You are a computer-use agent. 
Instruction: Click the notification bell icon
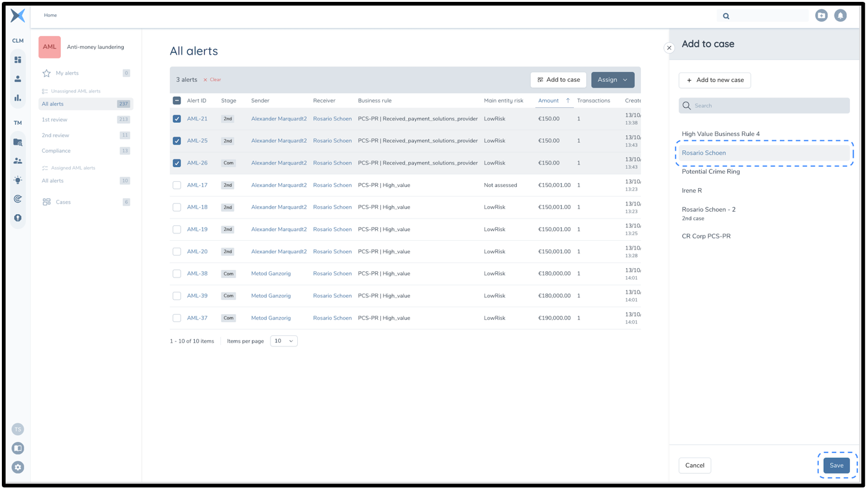pyautogui.click(x=840, y=16)
